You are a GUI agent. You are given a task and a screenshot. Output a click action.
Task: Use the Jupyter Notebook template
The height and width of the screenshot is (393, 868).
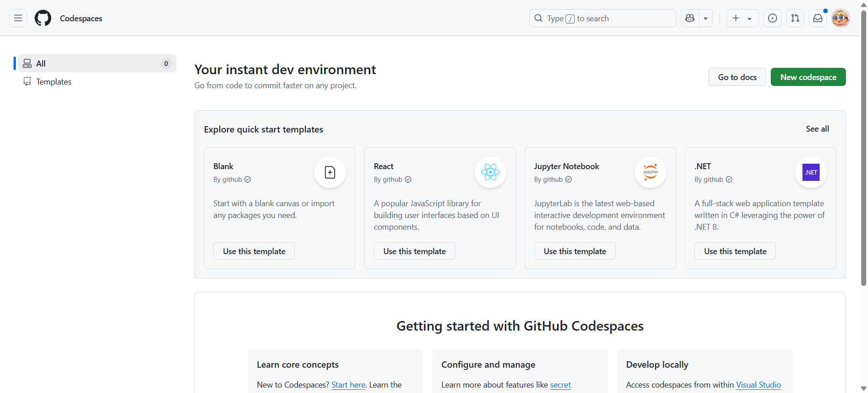click(x=575, y=251)
